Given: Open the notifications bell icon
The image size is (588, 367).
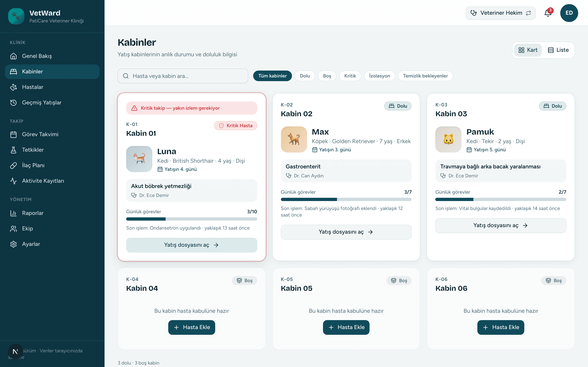Looking at the screenshot, I should tap(548, 13).
